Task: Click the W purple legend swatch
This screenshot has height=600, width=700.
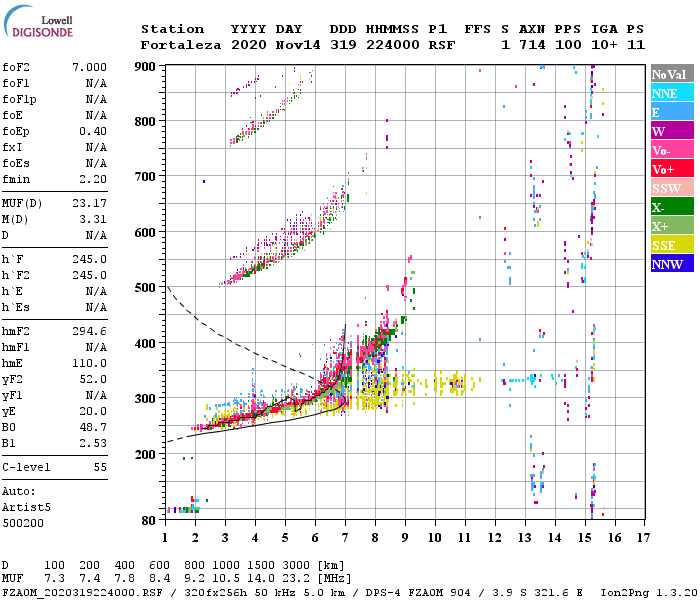Action: pyautogui.click(x=672, y=131)
